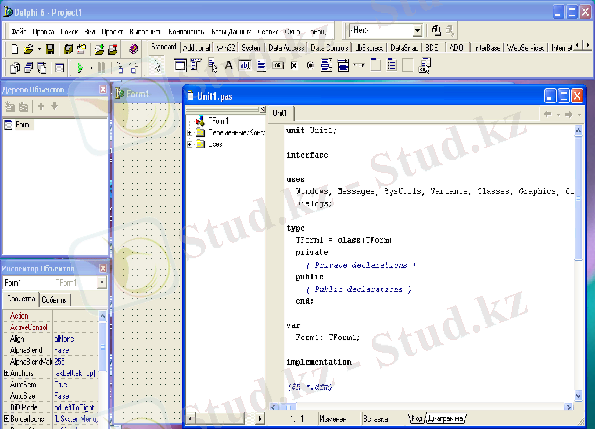Click the Pause debugger icon
Screen dimensions: 595x429
coord(101,68)
